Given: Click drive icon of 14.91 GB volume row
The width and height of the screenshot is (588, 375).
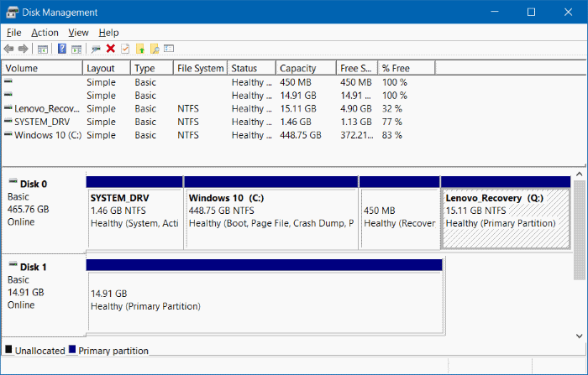Looking at the screenshot, I should pyautogui.click(x=8, y=95).
